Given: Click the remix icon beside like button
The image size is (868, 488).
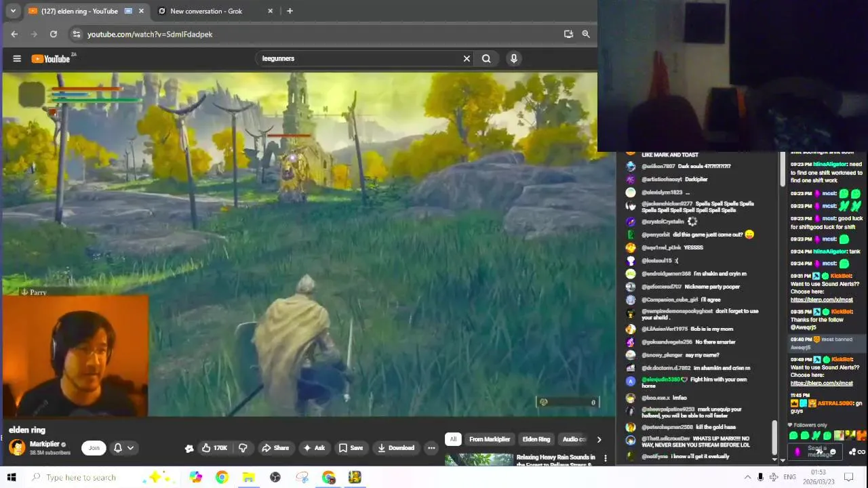Looking at the screenshot, I should 189,448.
